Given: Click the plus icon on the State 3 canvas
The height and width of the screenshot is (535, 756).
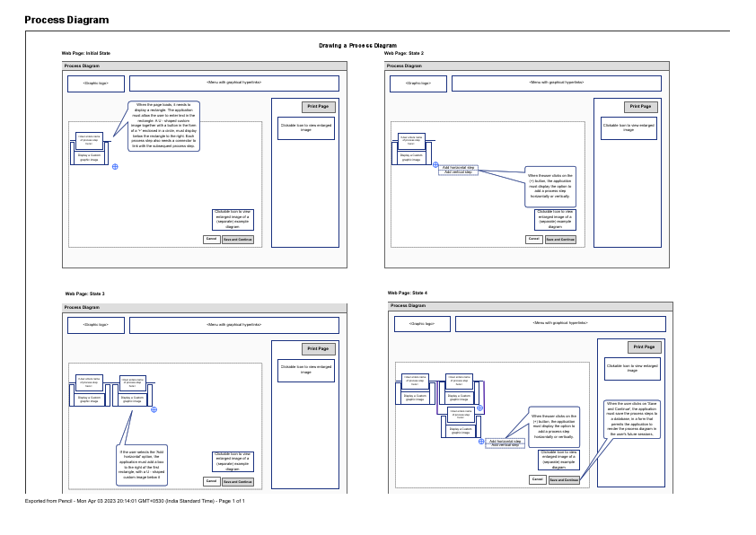Looking at the screenshot, I should pyautogui.click(x=154, y=409).
